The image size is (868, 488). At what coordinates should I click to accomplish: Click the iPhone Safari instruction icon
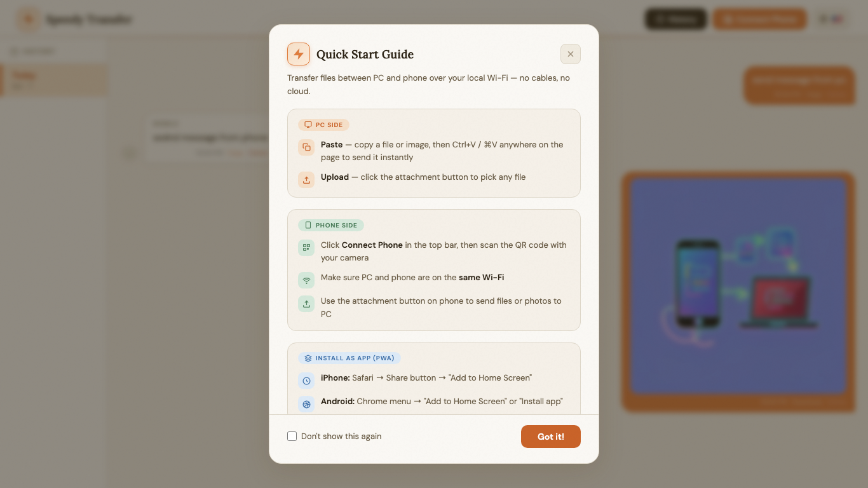click(x=306, y=381)
